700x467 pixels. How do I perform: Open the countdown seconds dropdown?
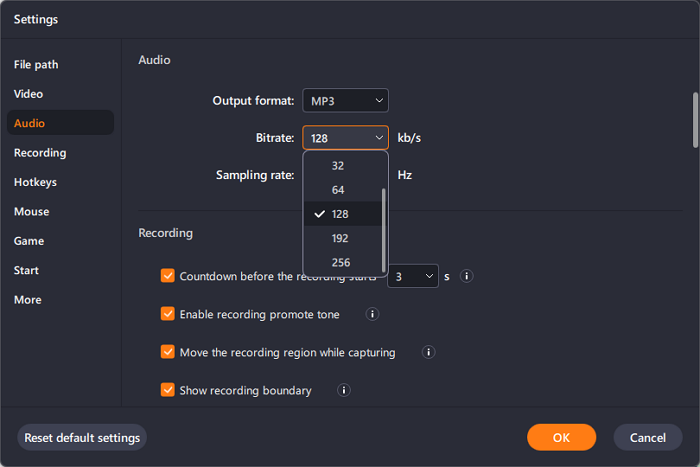pyautogui.click(x=413, y=276)
